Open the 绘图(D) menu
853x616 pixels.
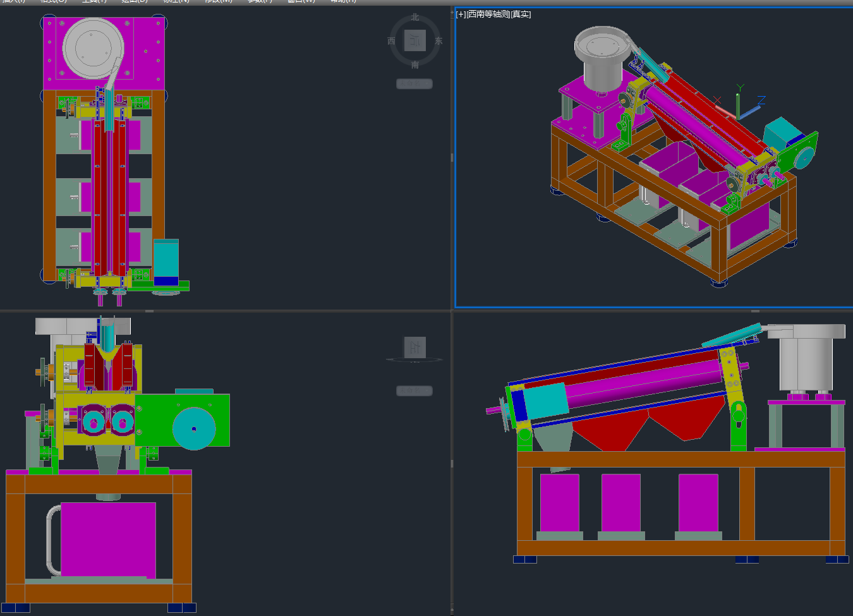point(134,1)
